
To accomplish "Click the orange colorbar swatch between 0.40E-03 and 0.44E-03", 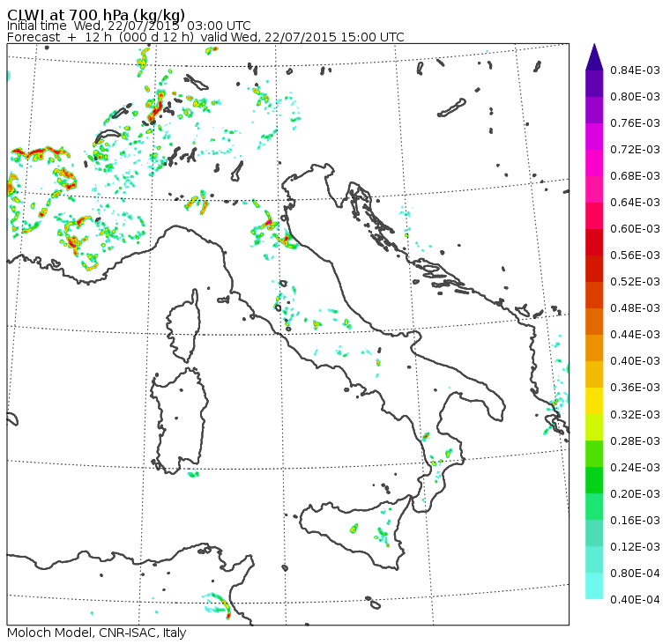I will pyautogui.click(x=594, y=348).
